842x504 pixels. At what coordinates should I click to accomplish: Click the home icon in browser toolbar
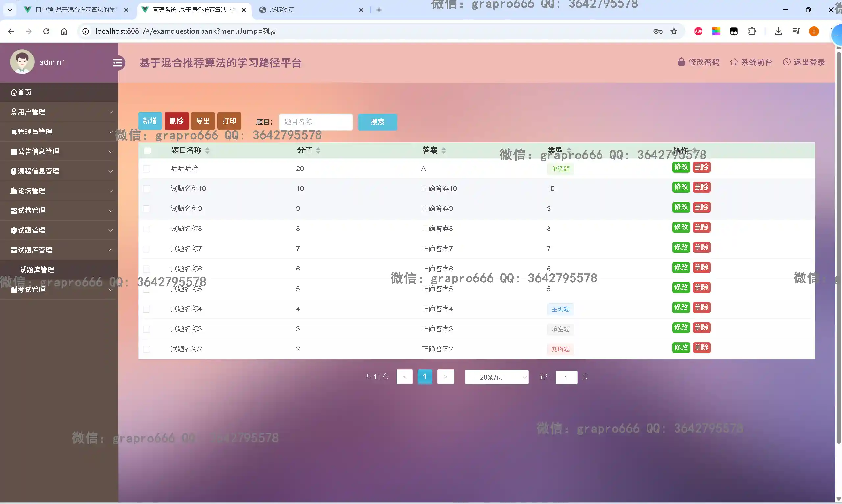click(64, 31)
